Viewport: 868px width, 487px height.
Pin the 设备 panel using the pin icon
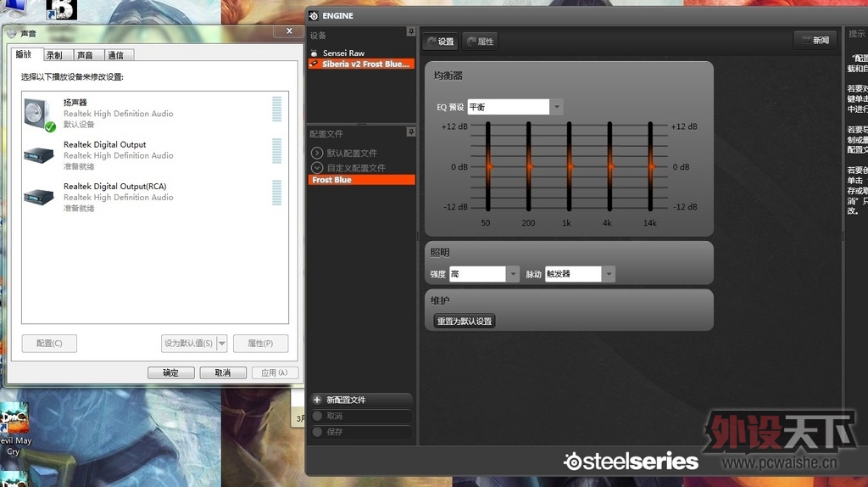point(411,32)
